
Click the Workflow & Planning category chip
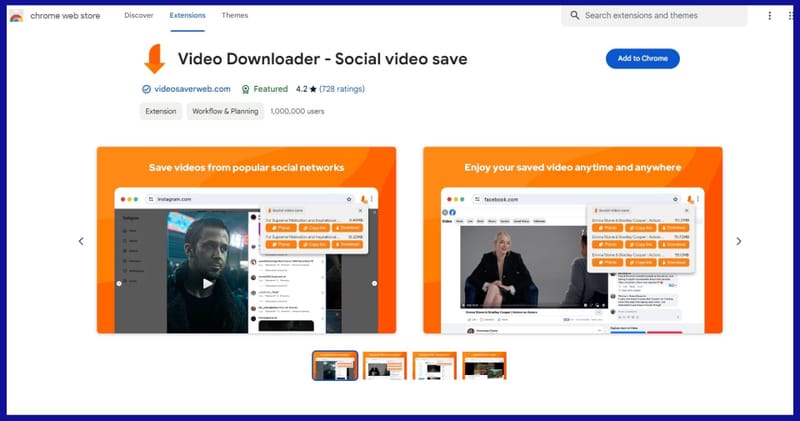pos(225,111)
